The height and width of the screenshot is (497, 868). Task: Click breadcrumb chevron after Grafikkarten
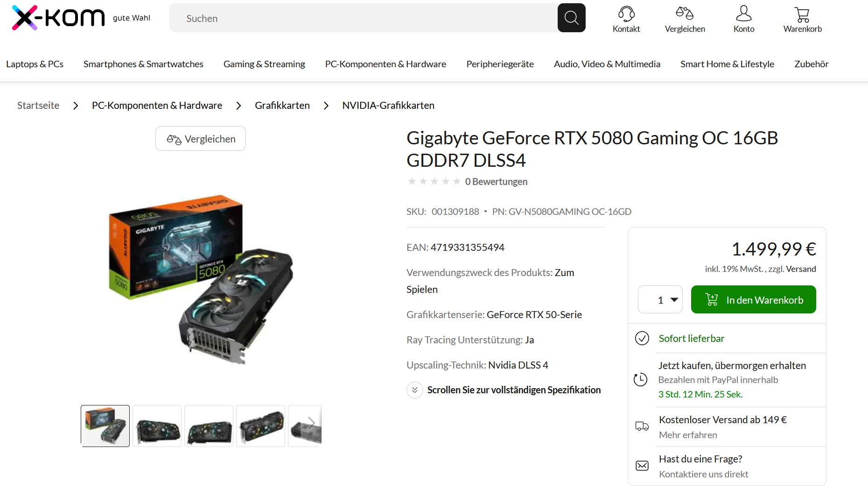(x=326, y=106)
